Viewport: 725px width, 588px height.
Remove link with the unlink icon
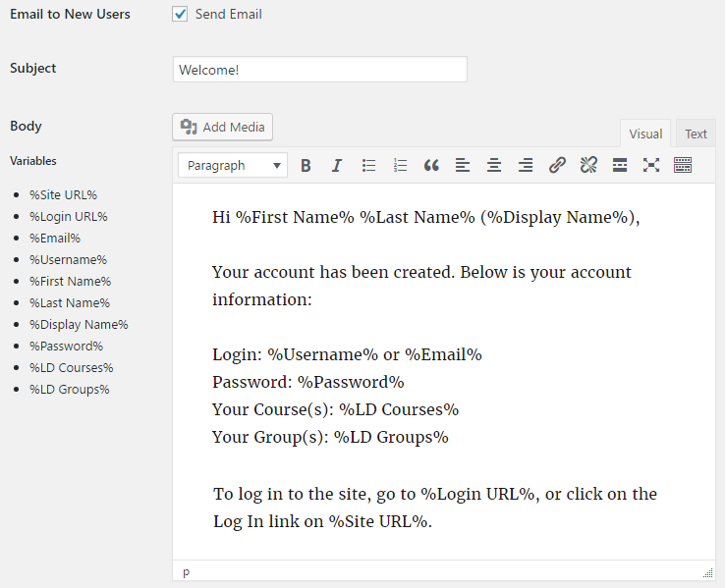tap(588, 166)
